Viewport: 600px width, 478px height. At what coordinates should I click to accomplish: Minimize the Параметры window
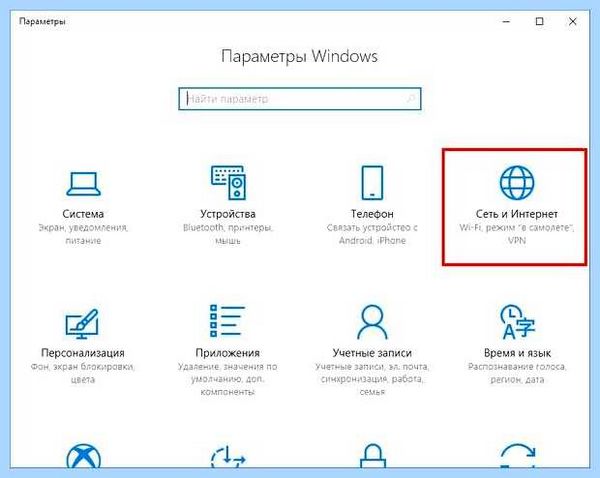coord(506,21)
